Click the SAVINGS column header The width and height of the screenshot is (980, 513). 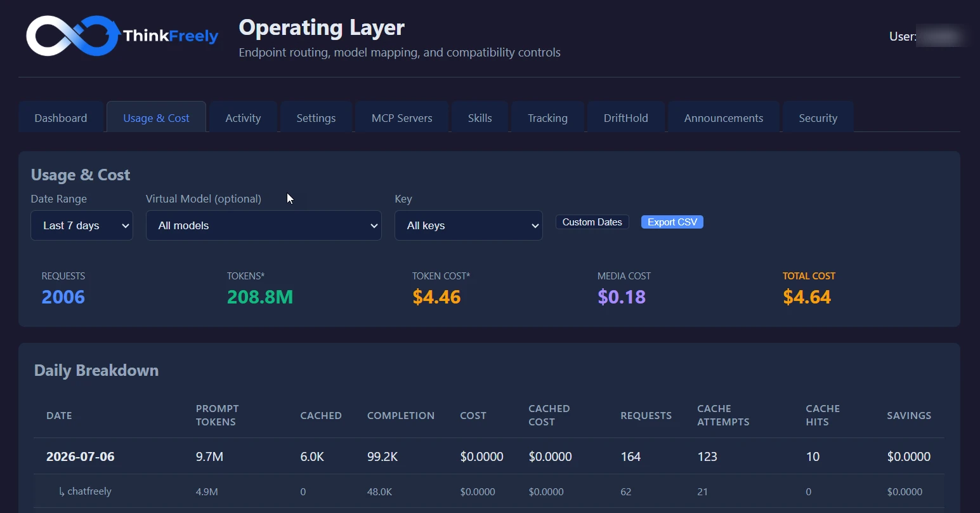click(909, 415)
